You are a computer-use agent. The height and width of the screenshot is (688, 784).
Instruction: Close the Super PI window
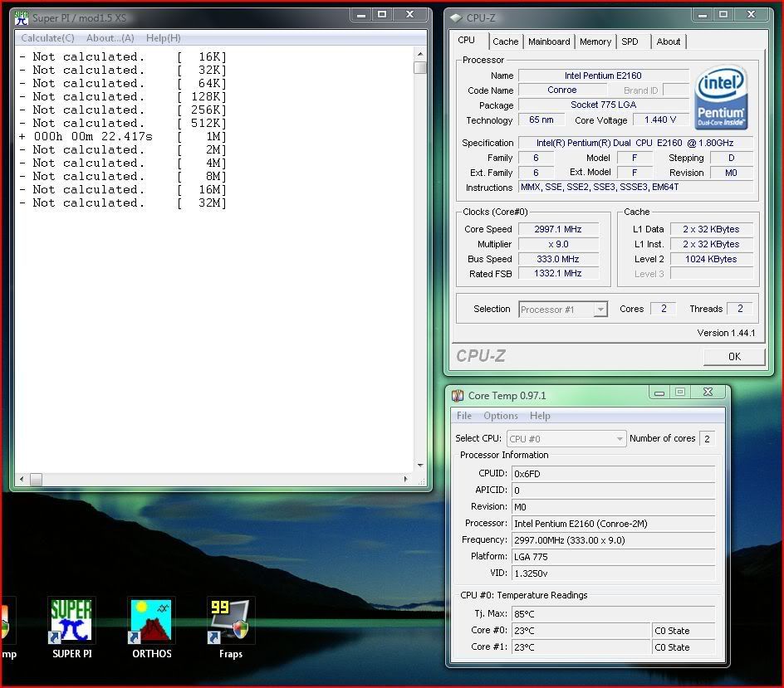point(410,15)
